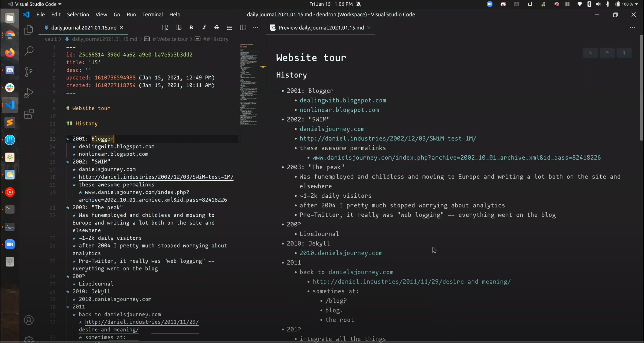Screen dimensions: 644x343
Task: Open the Explorer view in the activity bar
Action: click(29, 30)
